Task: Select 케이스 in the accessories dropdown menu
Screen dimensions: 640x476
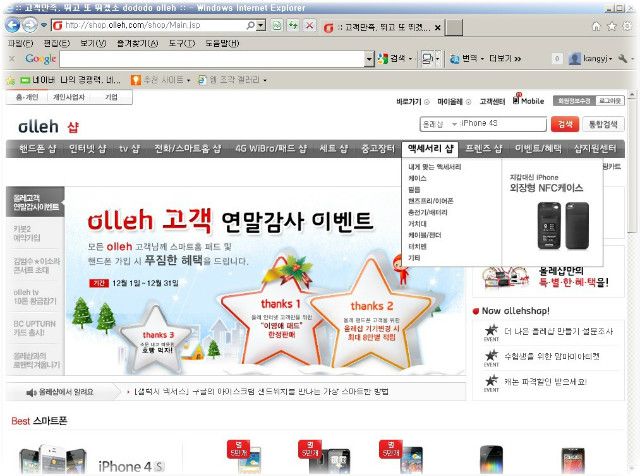Action: tap(418, 178)
